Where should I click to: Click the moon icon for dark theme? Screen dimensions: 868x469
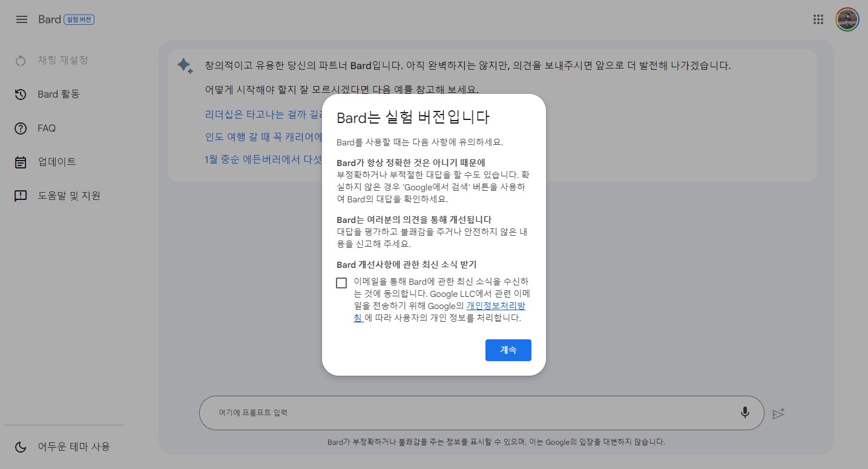click(x=21, y=447)
